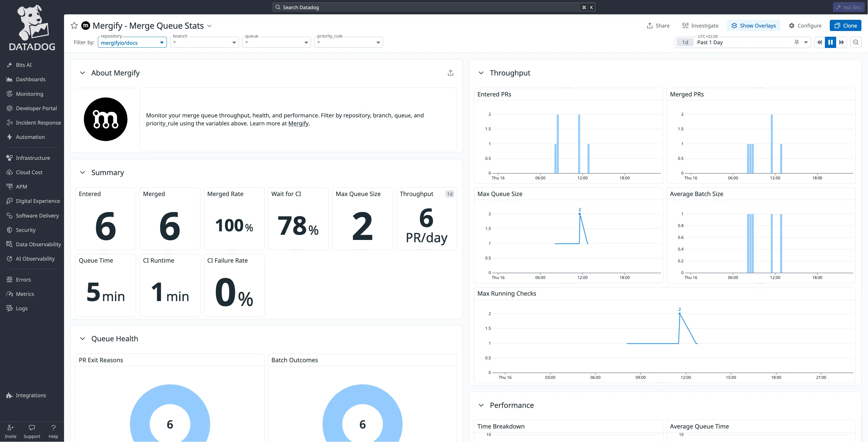Click the Integrations puzzle icon
The width and height of the screenshot is (868, 442).
coord(9,396)
